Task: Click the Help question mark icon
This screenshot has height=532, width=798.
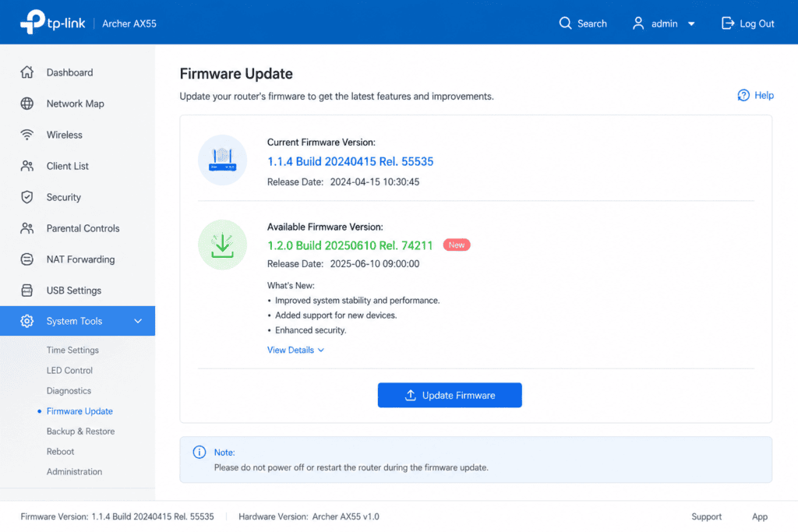Action: click(743, 95)
